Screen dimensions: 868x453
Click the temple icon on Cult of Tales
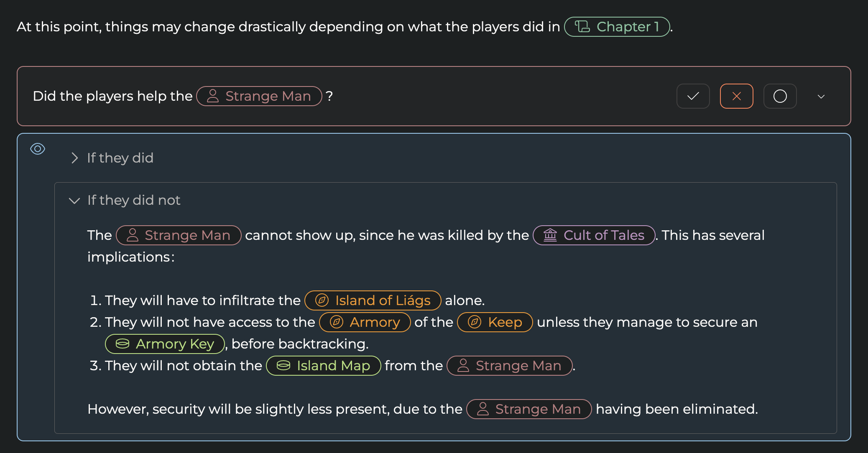(x=550, y=235)
